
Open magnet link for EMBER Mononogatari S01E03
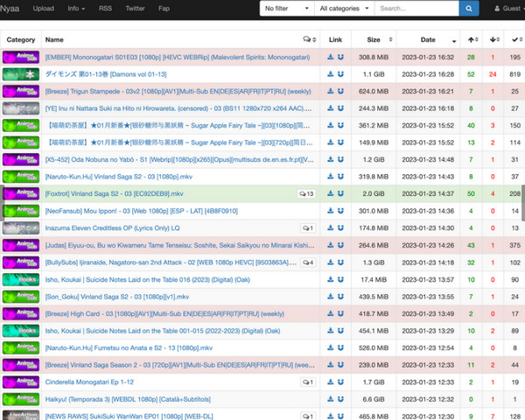[x=340, y=57]
